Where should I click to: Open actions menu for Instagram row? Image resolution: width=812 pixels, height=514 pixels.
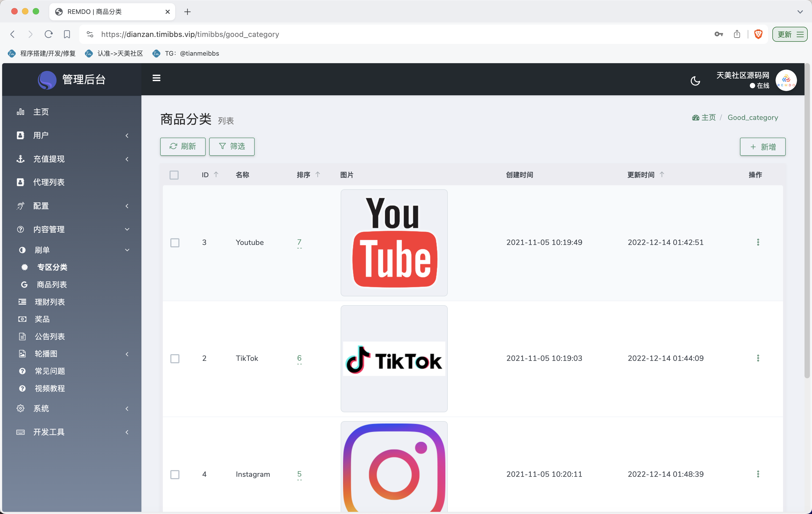758,474
